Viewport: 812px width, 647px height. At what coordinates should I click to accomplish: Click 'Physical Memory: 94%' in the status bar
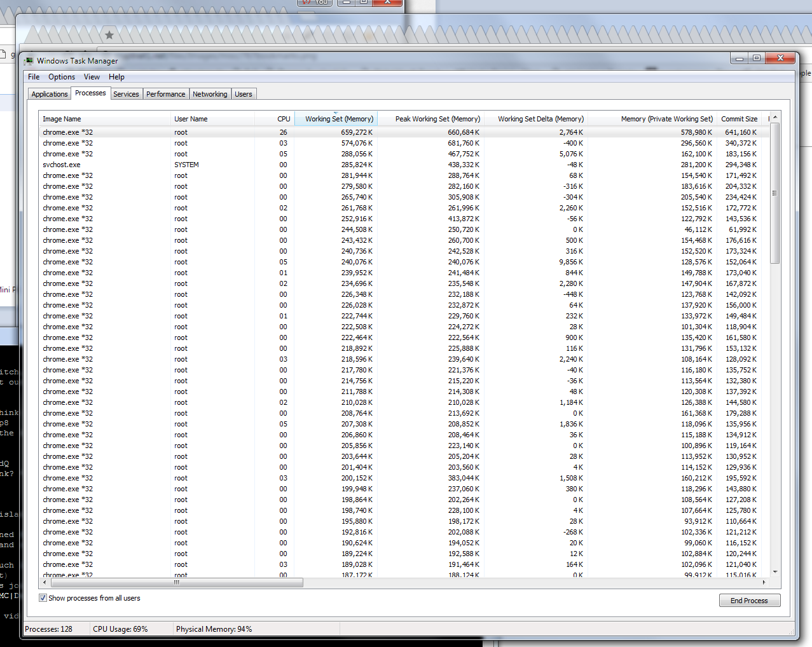coord(214,629)
